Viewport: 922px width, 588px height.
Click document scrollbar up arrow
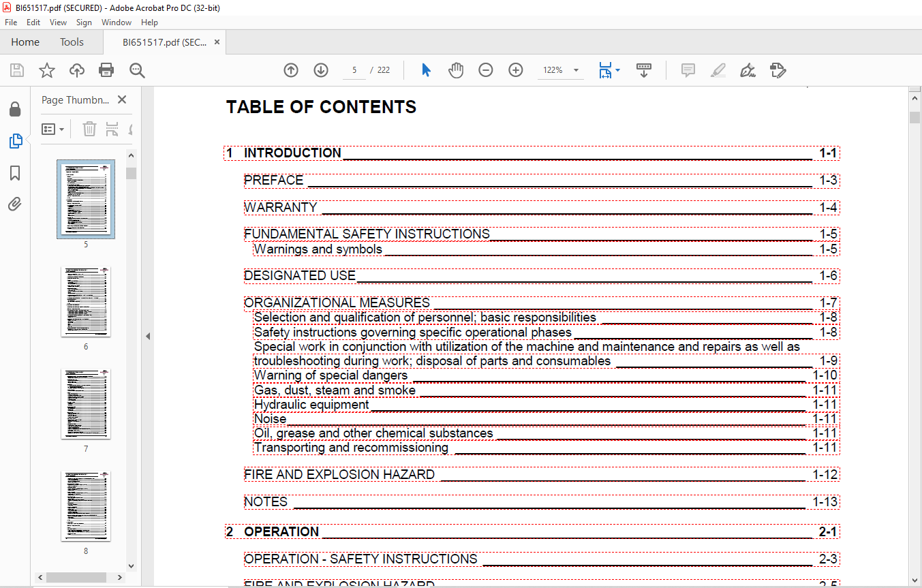tap(915, 99)
